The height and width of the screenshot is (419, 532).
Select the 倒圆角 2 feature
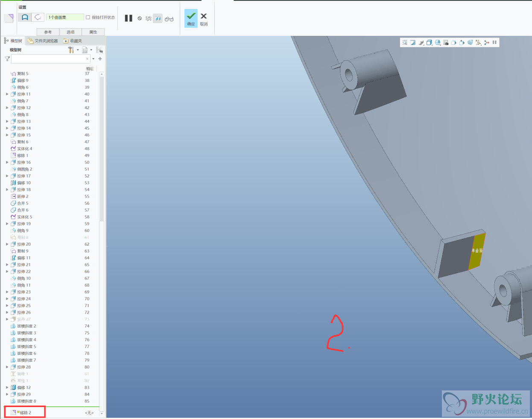coord(21,169)
